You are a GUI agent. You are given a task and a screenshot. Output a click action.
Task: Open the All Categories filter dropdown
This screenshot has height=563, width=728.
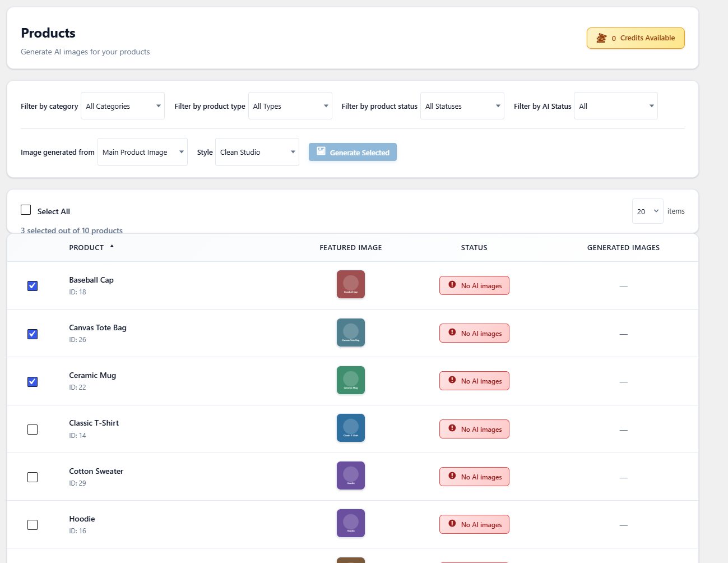(123, 106)
